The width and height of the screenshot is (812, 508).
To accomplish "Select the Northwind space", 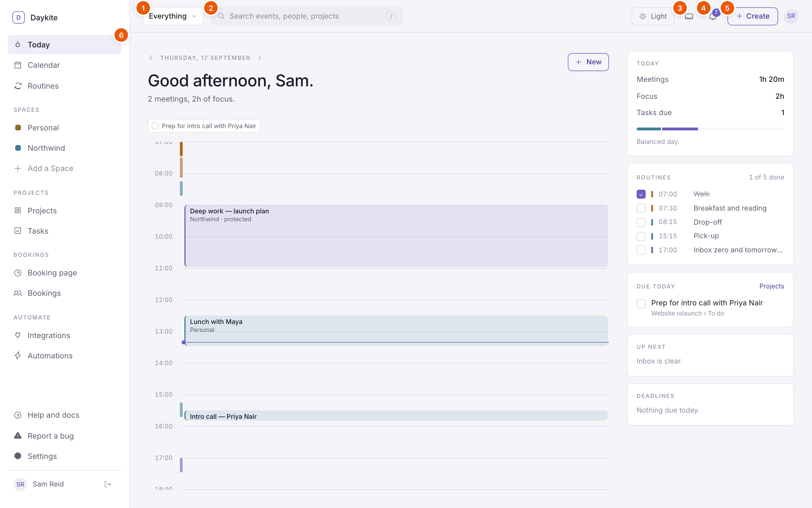I will [x=64, y=148].
